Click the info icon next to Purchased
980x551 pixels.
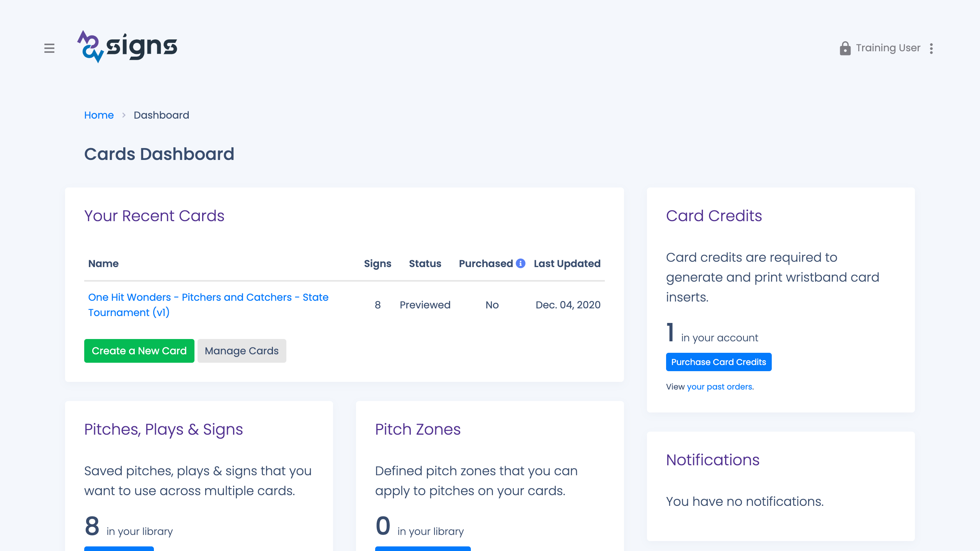(521, 263)
